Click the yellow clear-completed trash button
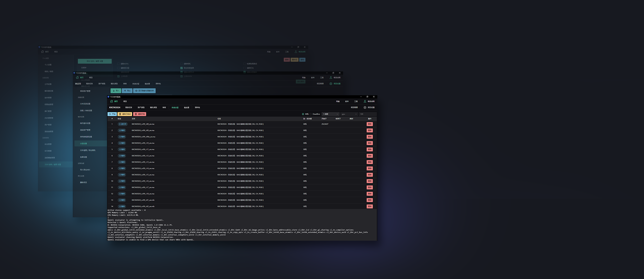The height and width of the screenshot is (279, 644). (125, 114)
